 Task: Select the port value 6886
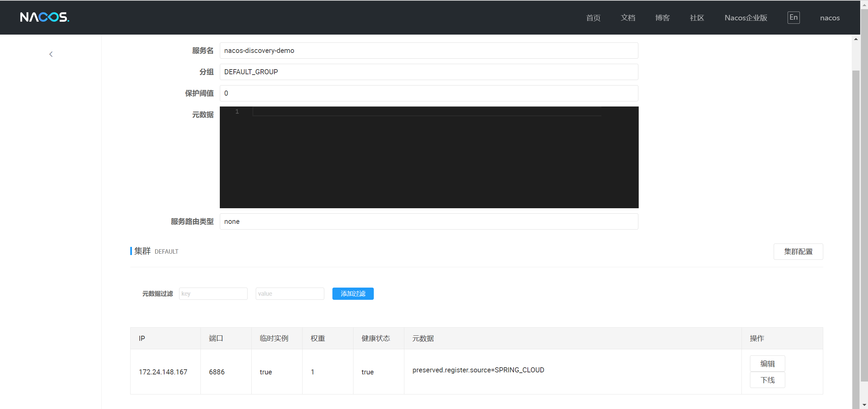pyautogui.click(x=217, y=372)
